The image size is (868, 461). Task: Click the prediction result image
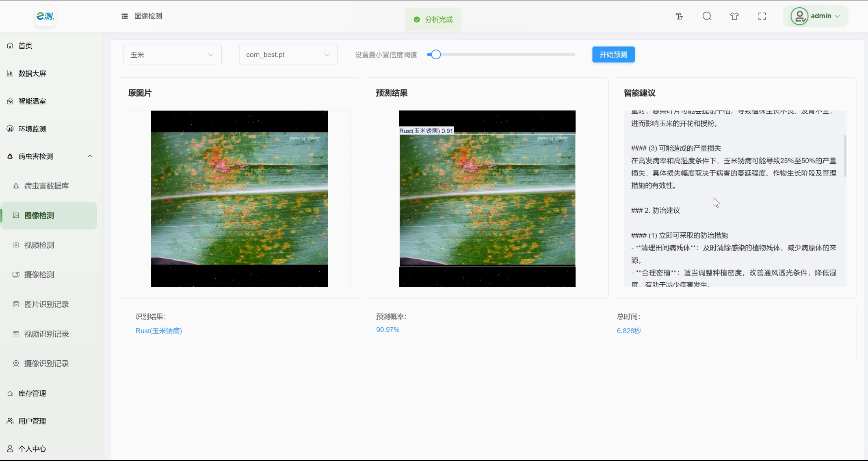487,199
